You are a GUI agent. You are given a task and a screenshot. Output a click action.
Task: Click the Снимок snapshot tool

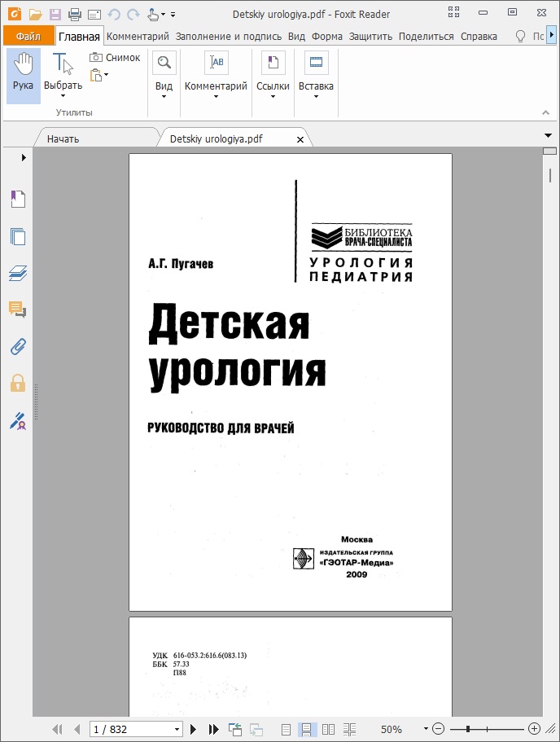coord(115,58)
